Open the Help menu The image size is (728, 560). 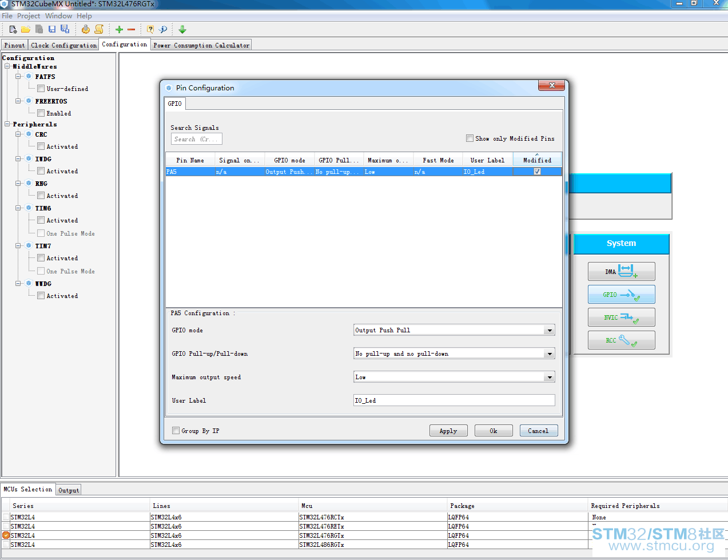click(x=84, y=16)
